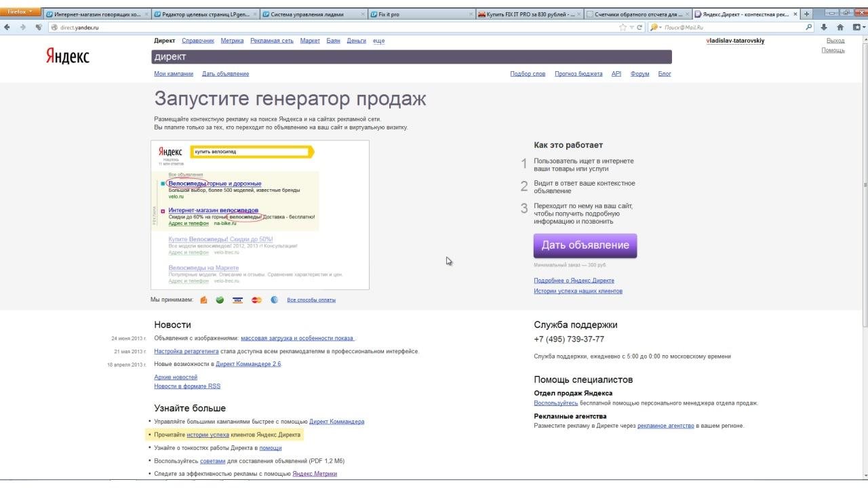Open массовая загрузка и особенности показа news
The image size is (868, 488).
click(297, 338)
